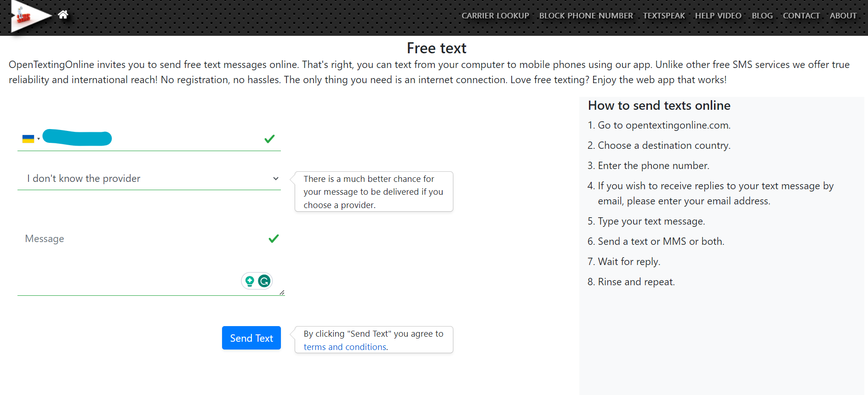Click the green checkmark beside phone number

[x=269, y=139]
